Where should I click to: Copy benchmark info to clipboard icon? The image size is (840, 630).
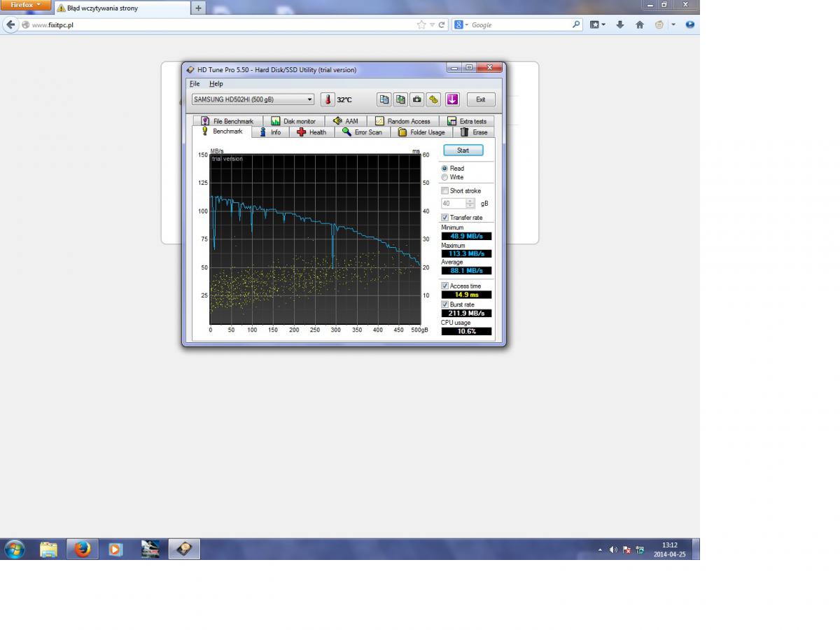click(x=384, y=99)
